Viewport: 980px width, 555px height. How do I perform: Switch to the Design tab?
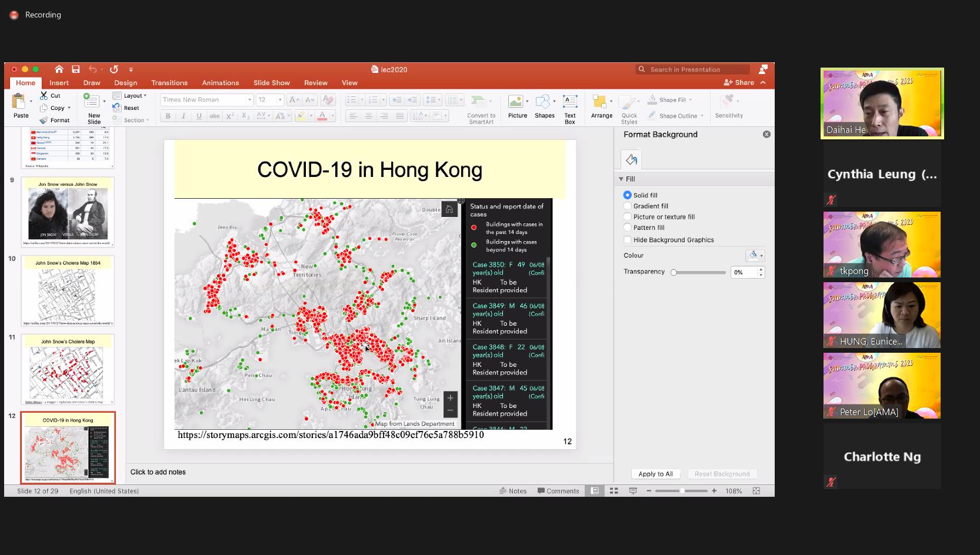point(125,83)
